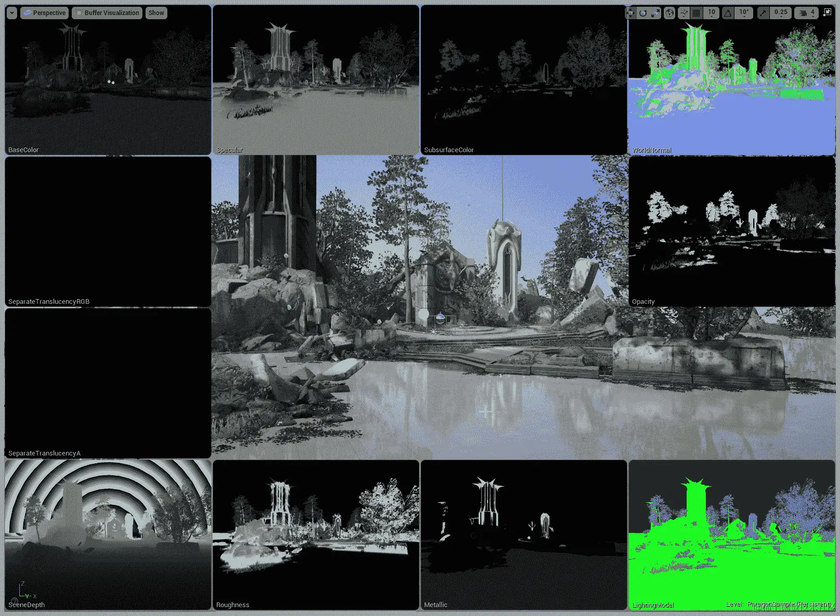This screenshot has width=840, height=616.
Task: Click the 'SubsurfaceColor' label text
Action: (x=449, y=150)
